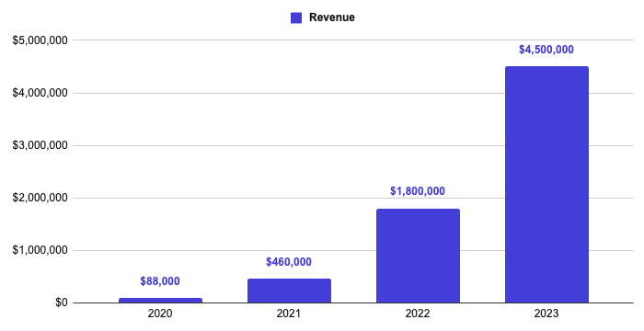Screen dimensions: 644x331
Task: Click the 2023 x-axis label
Action: [546, 314]
